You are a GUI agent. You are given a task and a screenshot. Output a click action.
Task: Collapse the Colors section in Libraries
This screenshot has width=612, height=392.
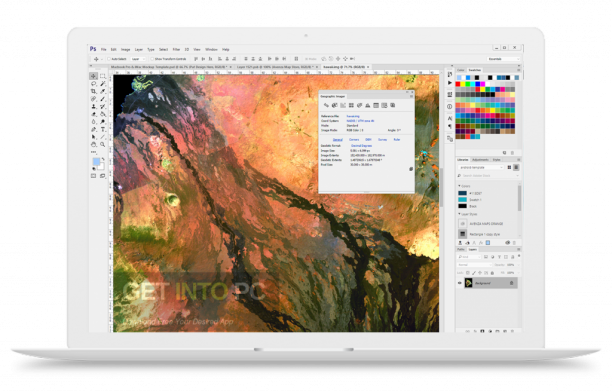(459, 186)
